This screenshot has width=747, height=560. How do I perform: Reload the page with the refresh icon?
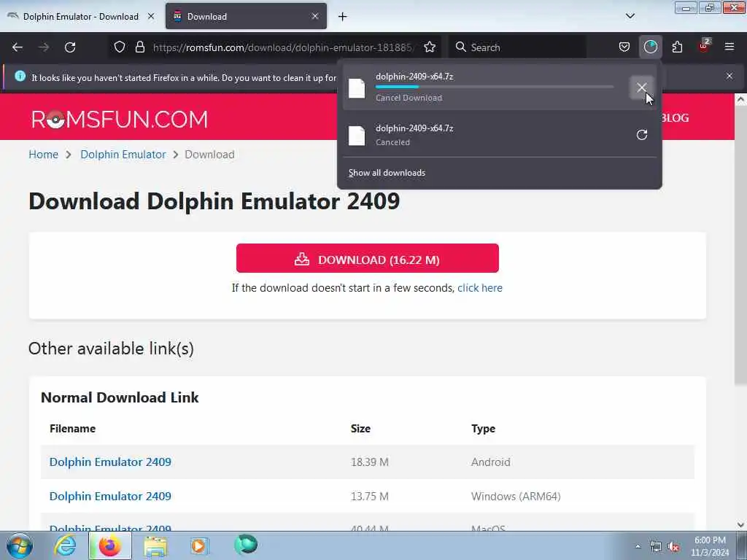tap(70, 47)
